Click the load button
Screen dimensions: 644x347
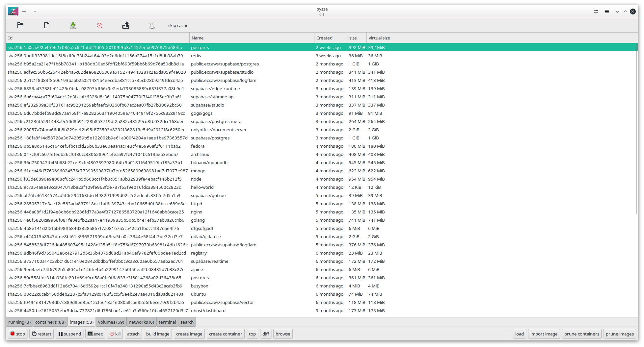(520, 334)
